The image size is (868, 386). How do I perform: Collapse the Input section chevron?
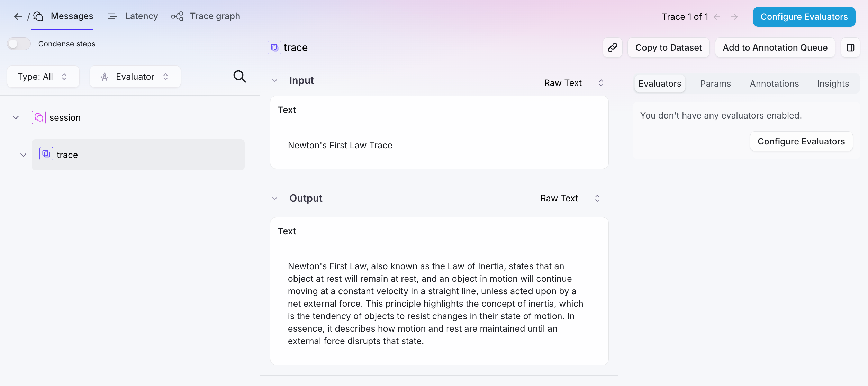(275, 80)
